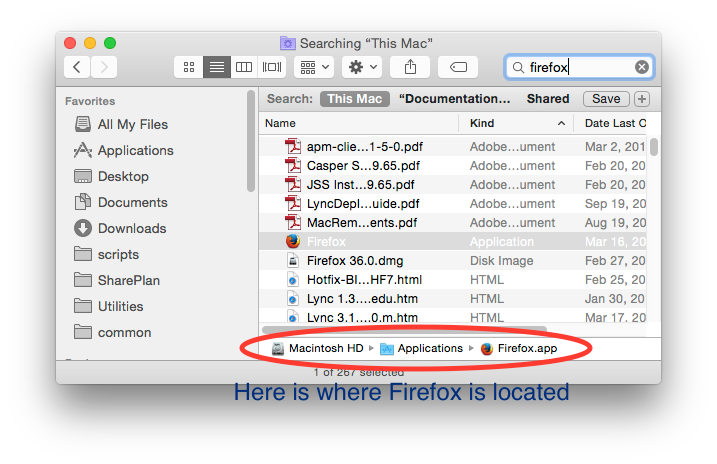This screenshot has height=464, width=717.
Task: Open the Arrange items dropdown
Action: pyautogui.click(x=314, y=67)
